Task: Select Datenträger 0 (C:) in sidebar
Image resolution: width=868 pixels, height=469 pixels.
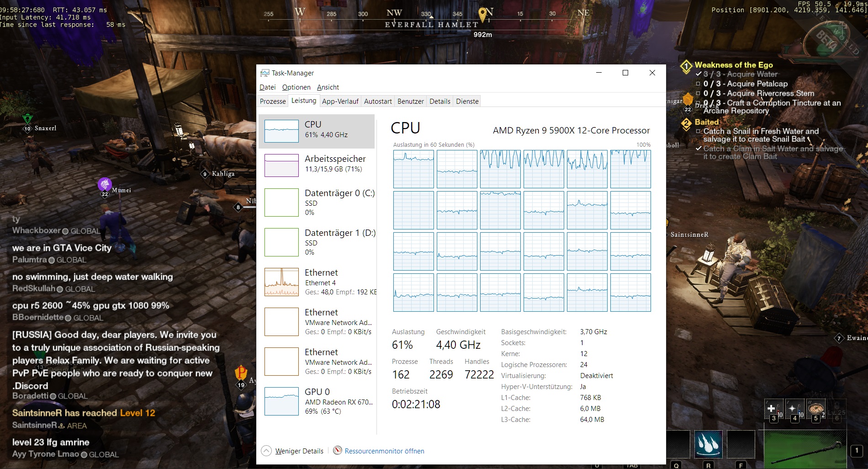Action: 317,203
